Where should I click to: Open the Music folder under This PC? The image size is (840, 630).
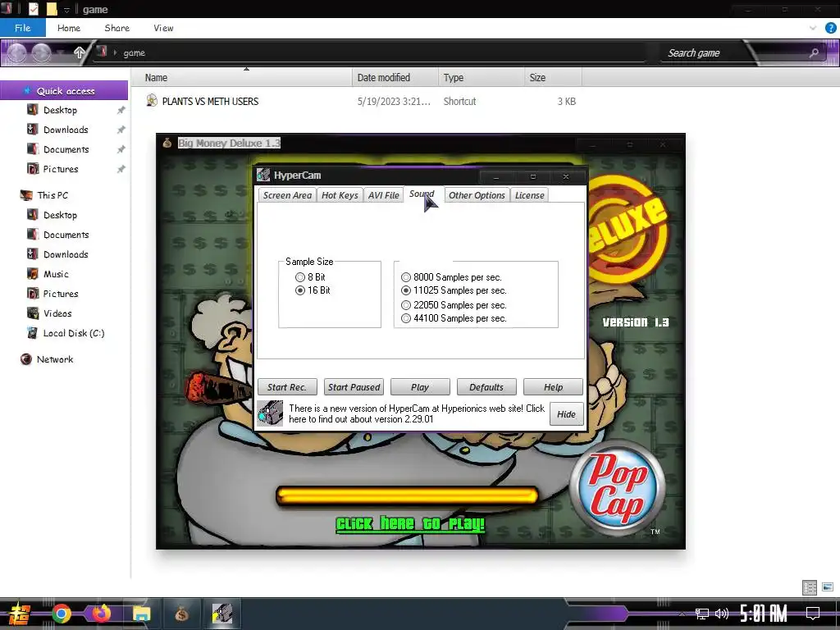point(56,274)
